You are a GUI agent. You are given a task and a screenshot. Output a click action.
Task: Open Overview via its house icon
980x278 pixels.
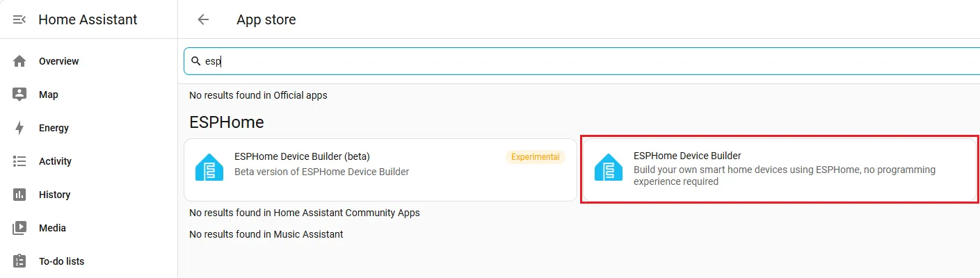pyautogui.click(x=19, y=61)
